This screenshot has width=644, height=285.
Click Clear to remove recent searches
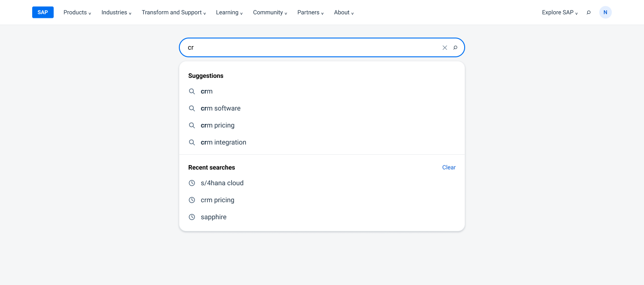tap(449, 167)
